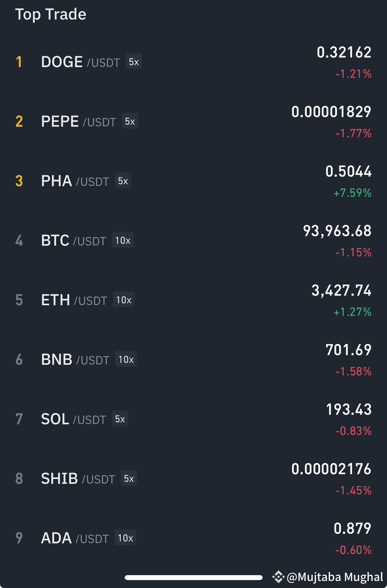Click the PHA +7.59% change value

click(352, 193)
